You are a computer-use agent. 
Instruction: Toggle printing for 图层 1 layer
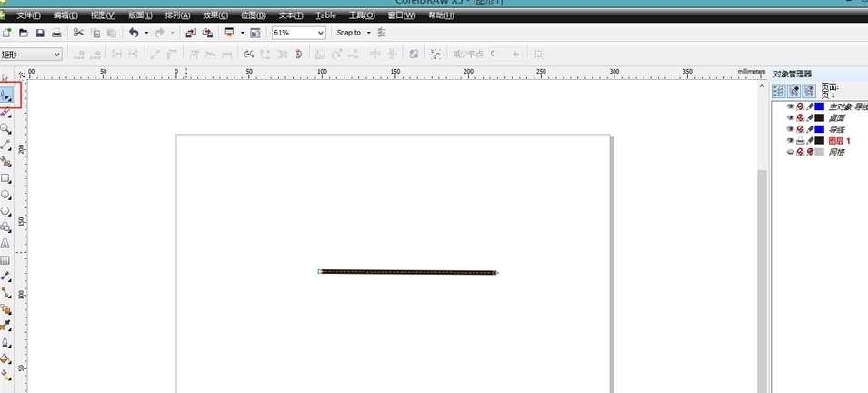(800, 141)
